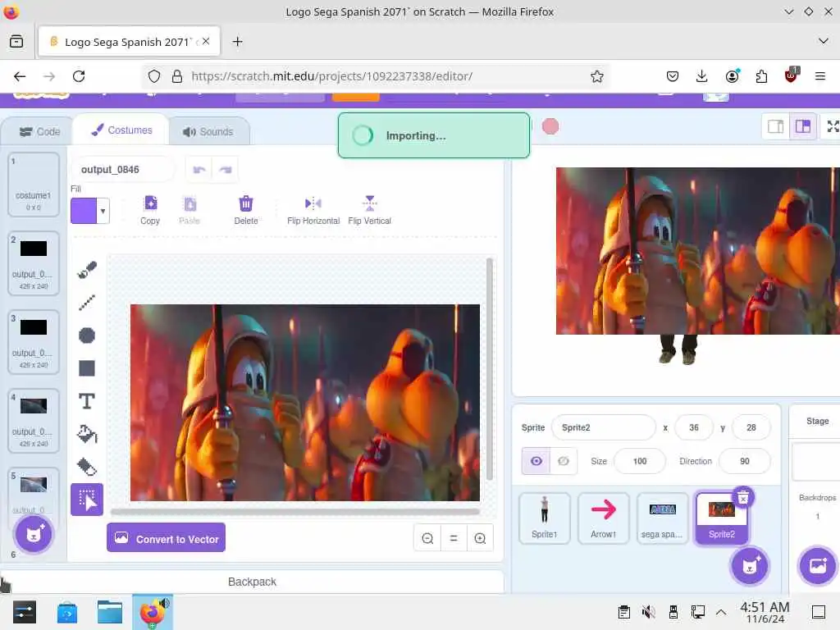The image size is (840, 630).
Task: Edit the Sprite2 name field
Action: (x=603, y=427)
